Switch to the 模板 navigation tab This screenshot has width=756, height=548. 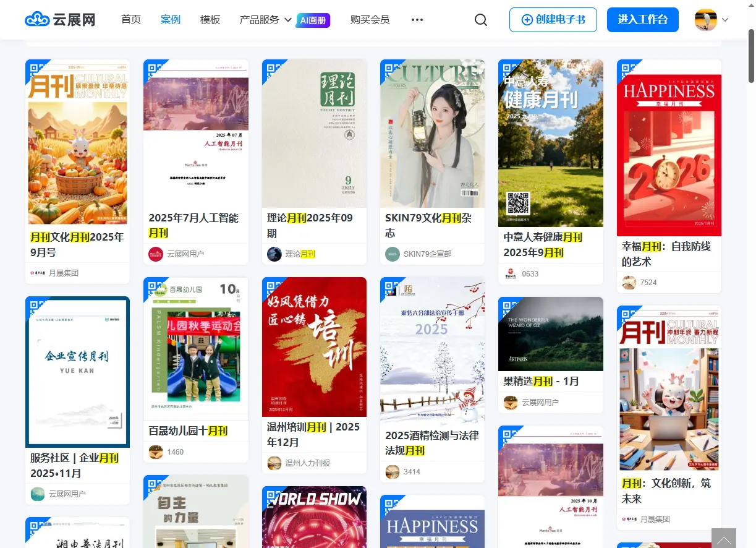coord(210,19)
